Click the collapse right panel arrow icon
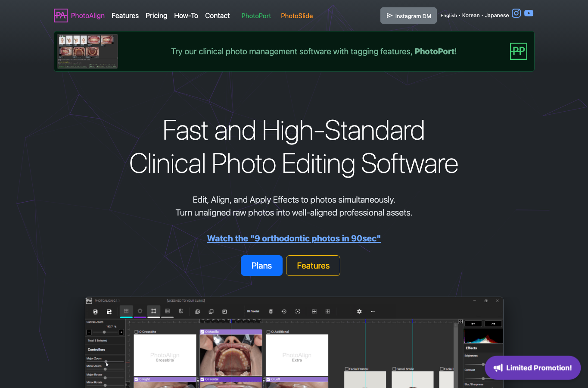Image resolution: width=588 pixels, height=388 pixels. pos(460,322)
